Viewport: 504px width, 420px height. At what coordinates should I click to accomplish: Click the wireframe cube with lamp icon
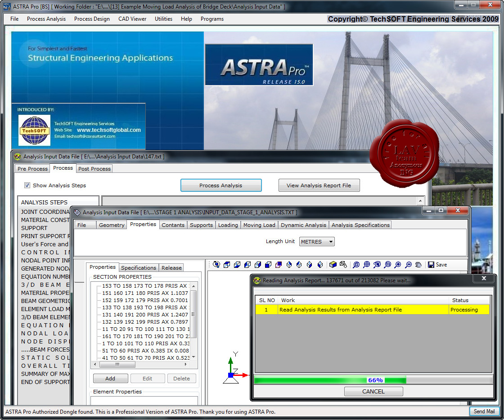pyautogui.click(x=343, y=264)
